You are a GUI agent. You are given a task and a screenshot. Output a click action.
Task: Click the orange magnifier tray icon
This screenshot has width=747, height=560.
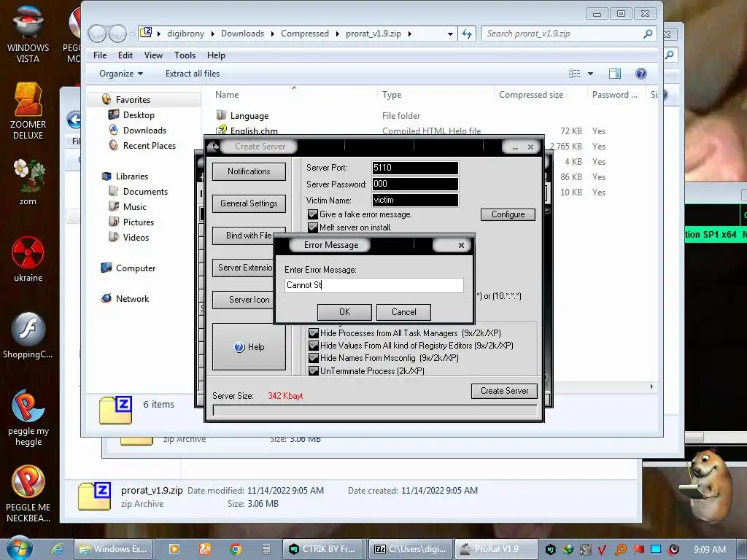[x=620, y=550]
